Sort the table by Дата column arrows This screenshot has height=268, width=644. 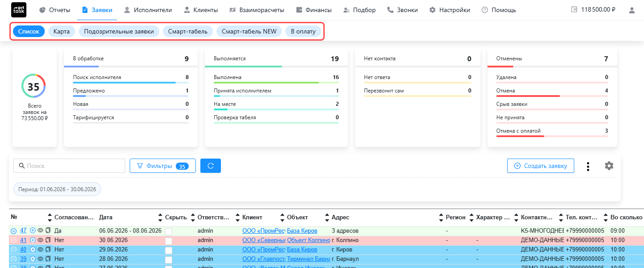(160, 218)
